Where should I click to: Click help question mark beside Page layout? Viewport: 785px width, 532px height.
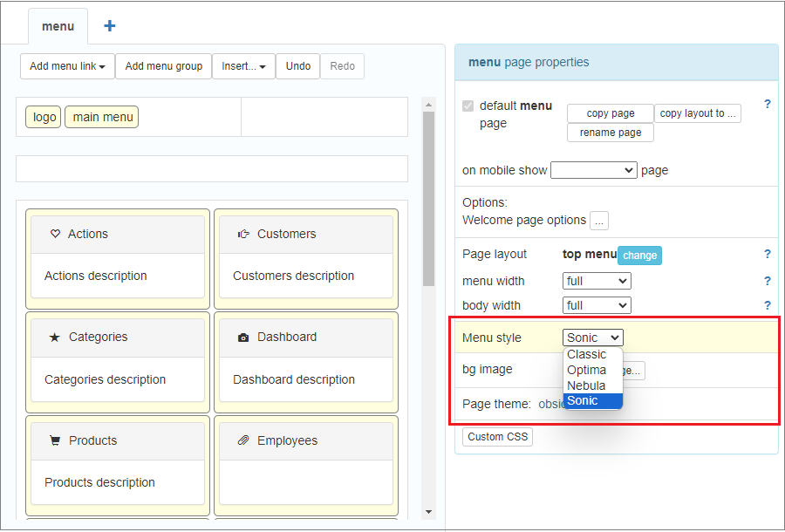pyautogui.click(x=768, y=255)
